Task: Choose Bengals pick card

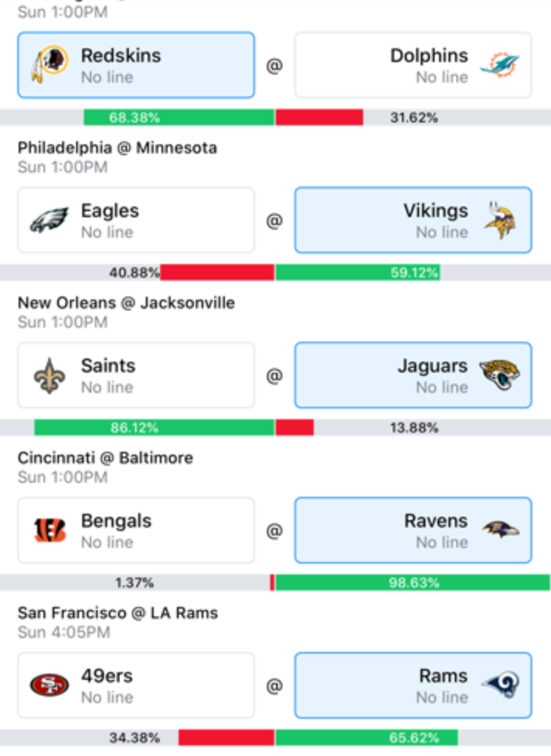Action: (136, 530)
